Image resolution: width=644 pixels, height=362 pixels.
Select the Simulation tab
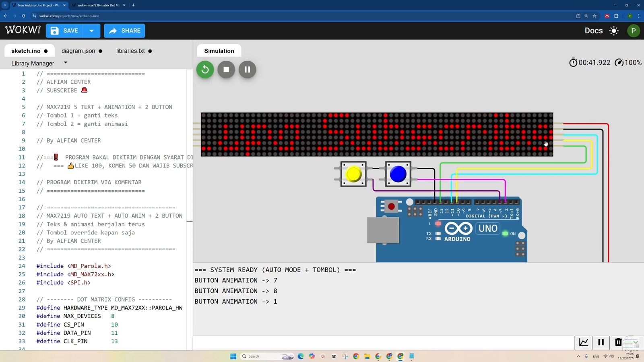[219, 51]
